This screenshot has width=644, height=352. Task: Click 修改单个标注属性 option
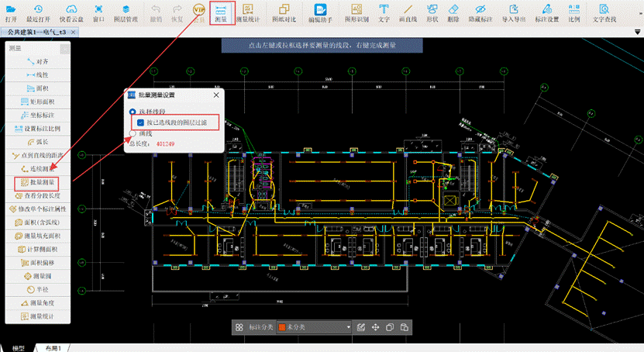(38, 209)
